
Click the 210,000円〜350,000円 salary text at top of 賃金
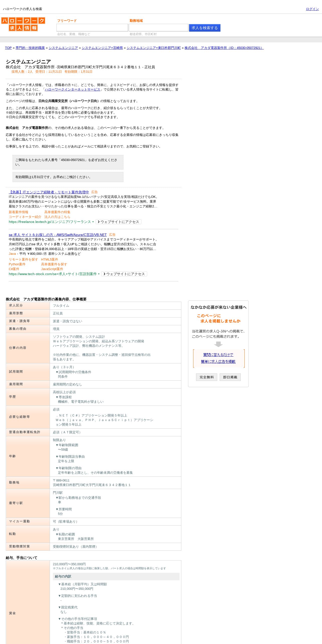[x=69, y=564]
